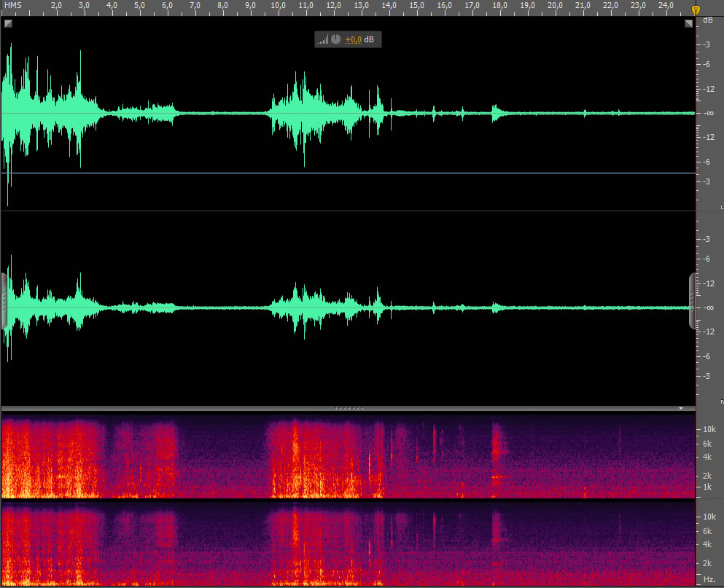Toggle the L channel enable button
This screenshot has width=724, height=588.
[722, 207]
